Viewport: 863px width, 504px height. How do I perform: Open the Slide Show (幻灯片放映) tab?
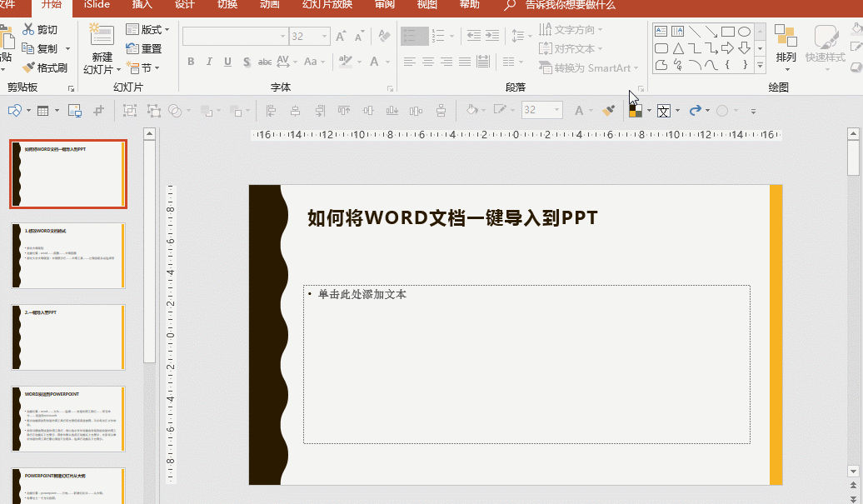pos(327,5)
